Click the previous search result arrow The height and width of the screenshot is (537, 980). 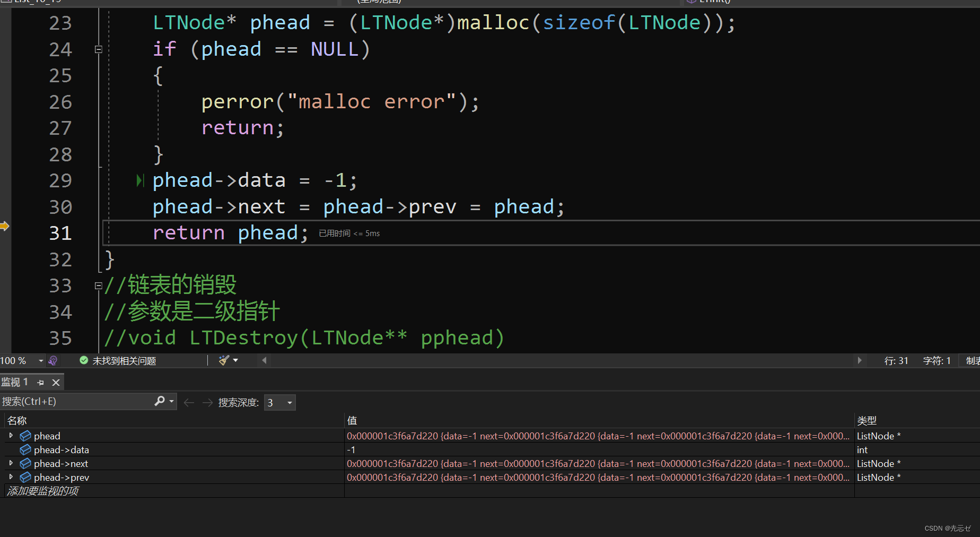coord(188,403)
